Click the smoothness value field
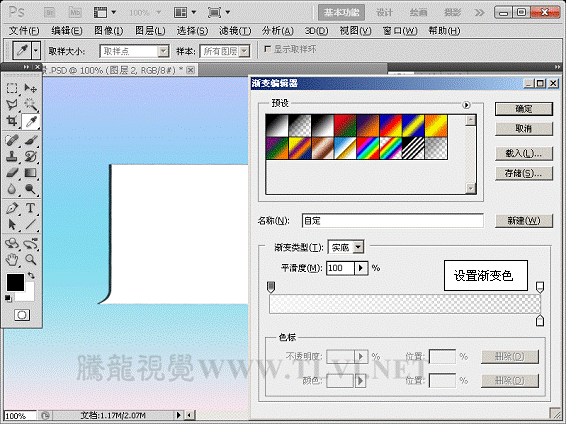 (340, 268)
